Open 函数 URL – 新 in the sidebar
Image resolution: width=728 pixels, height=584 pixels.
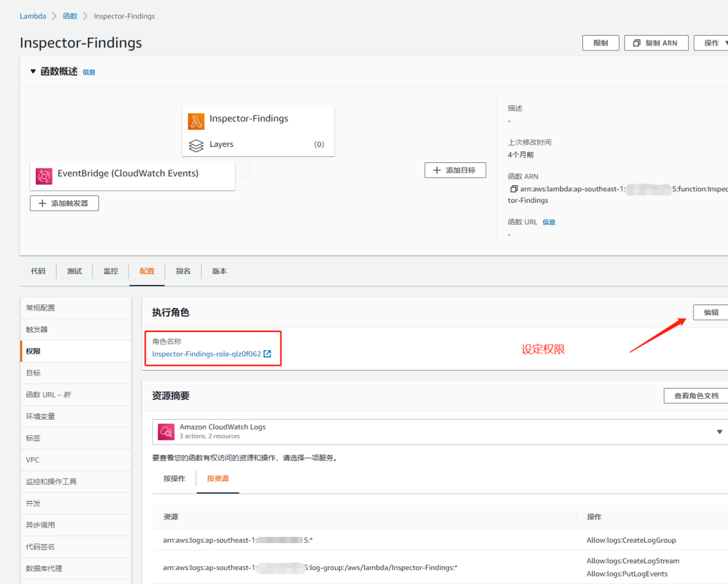click(76, 395)
